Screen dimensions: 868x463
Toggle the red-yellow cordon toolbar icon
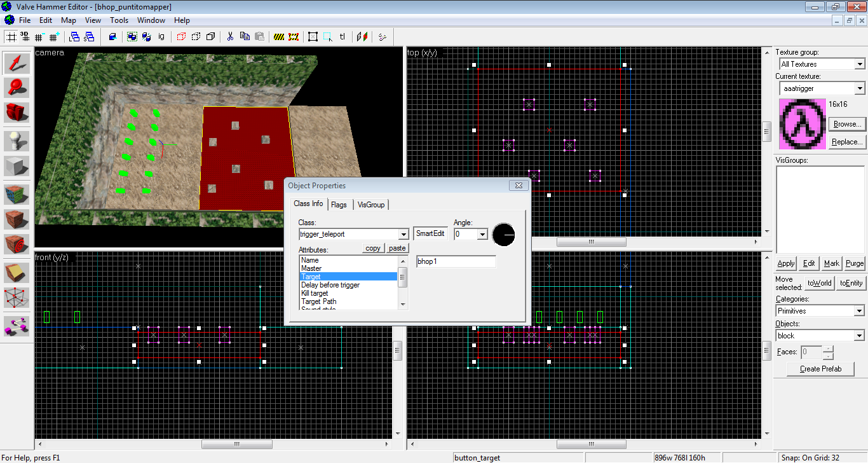point(293,37)
